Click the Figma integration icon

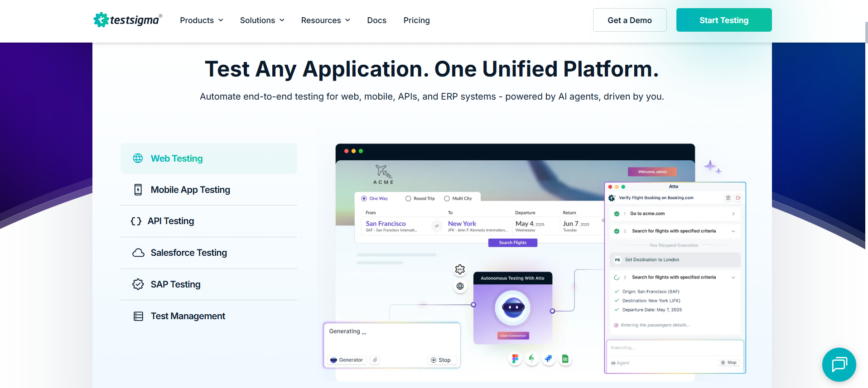point(515,359)
